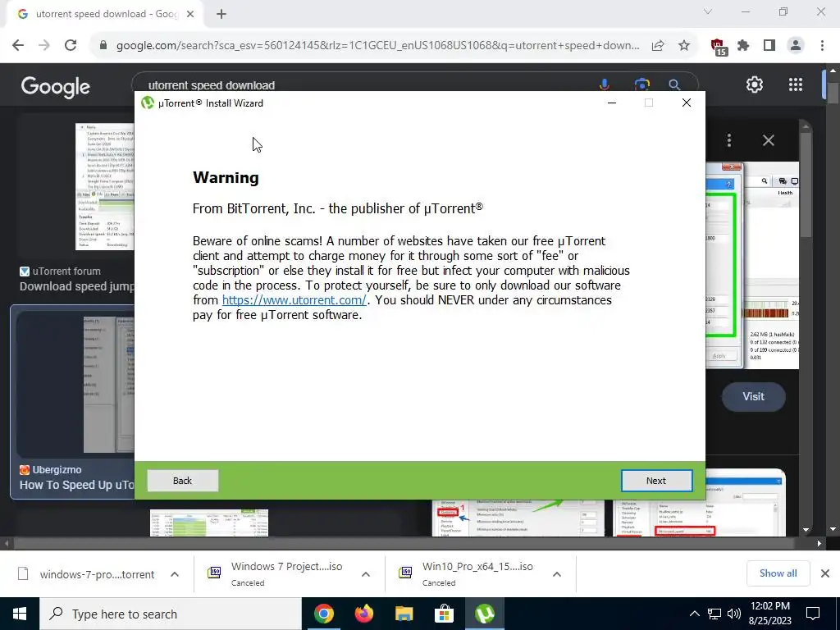This screenshot has width=840, height=630.
Task: Click the address bar URL
Action: pyautogui.click(x=377, y=46)
